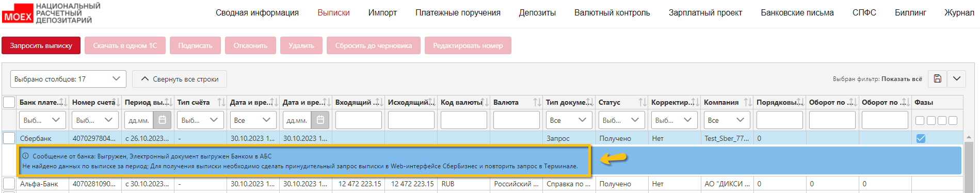Viewport: 980px width, 193px height.
Task: Open the filter chevron next to save icon
Action: [x=957, y=78]
